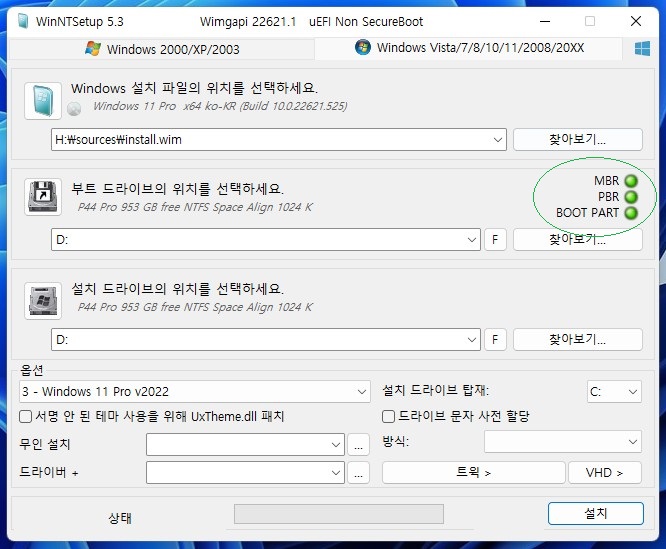Expand the boot drive D: dropdown
This screenshot has height=549, width=666.
[471, 240]
